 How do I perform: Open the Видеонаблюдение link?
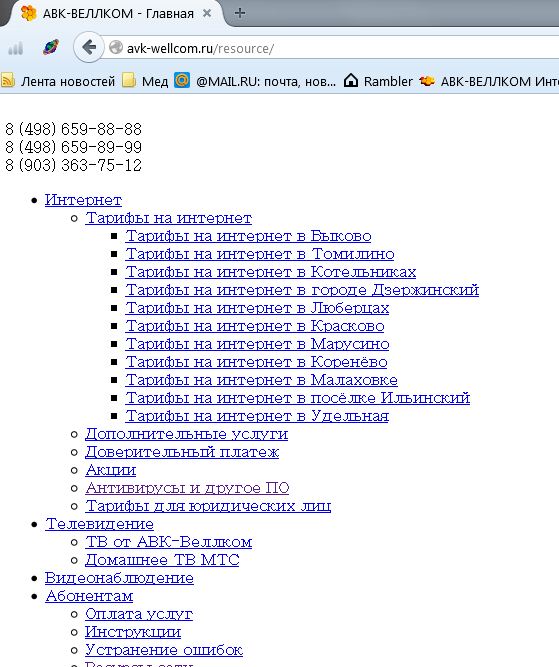[120, 578]
